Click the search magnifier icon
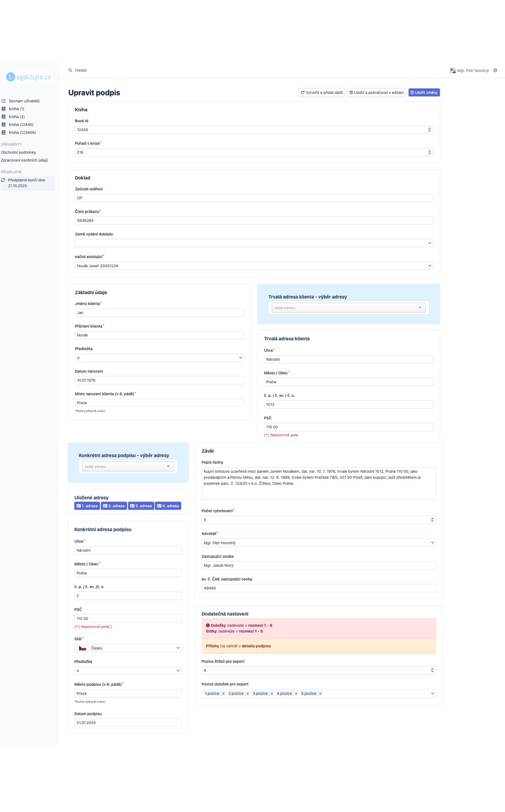Screen dimensions: 505x812 click(70, 70)
